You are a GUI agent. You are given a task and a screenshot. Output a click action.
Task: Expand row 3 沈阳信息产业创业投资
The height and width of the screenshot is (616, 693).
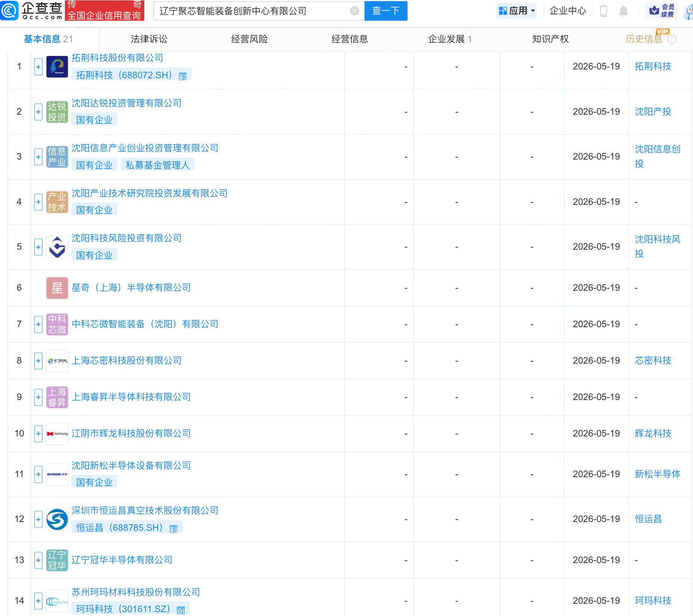38,157
